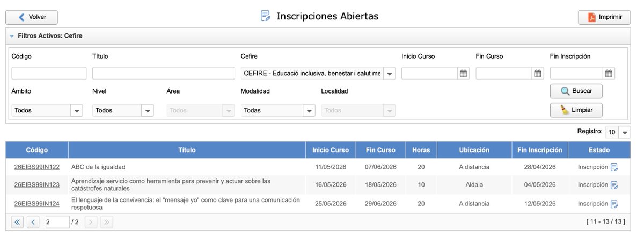This screenshot has width=644, height=236.
Task: Focus the Fin Curso date field
Action: point(504,73)
